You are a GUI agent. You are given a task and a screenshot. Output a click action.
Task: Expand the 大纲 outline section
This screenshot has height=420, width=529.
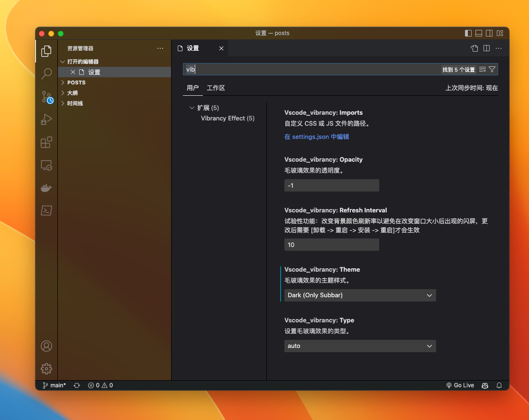[x=114, y=93]
